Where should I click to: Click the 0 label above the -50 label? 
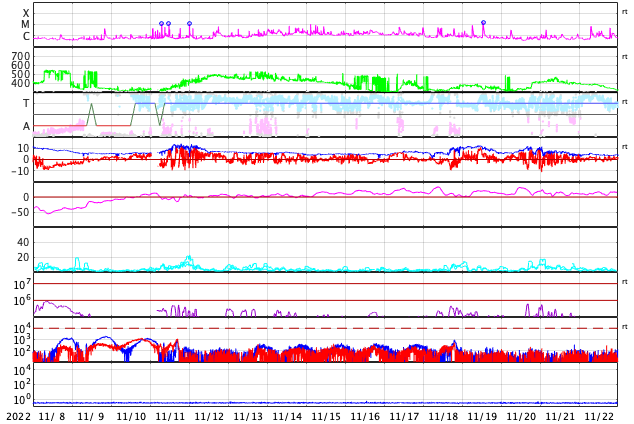pos(27,197)
